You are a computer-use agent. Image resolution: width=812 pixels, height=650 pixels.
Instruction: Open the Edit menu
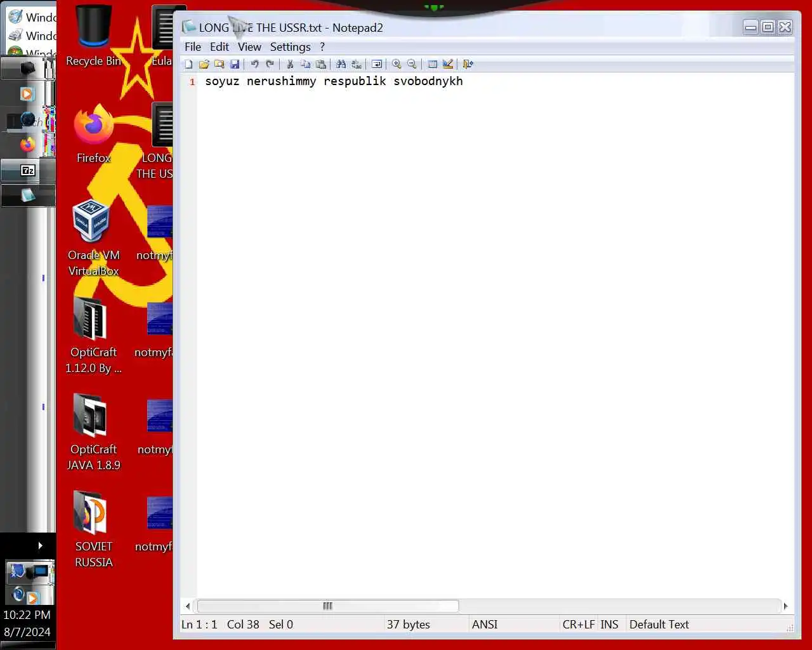coord(219,47)
